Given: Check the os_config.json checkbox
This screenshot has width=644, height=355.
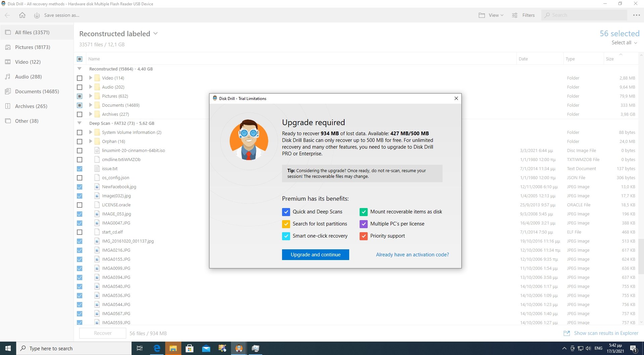Looking at the screenshot, I should (80, 177).
